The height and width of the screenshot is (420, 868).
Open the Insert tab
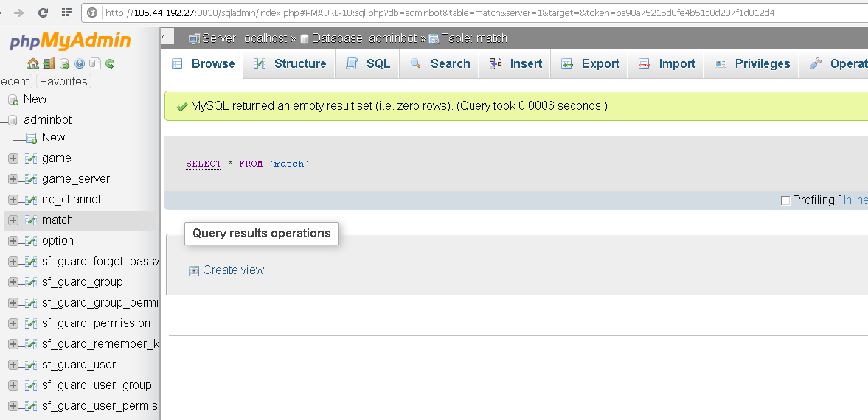pyautogui.click(x=515, y=63)
